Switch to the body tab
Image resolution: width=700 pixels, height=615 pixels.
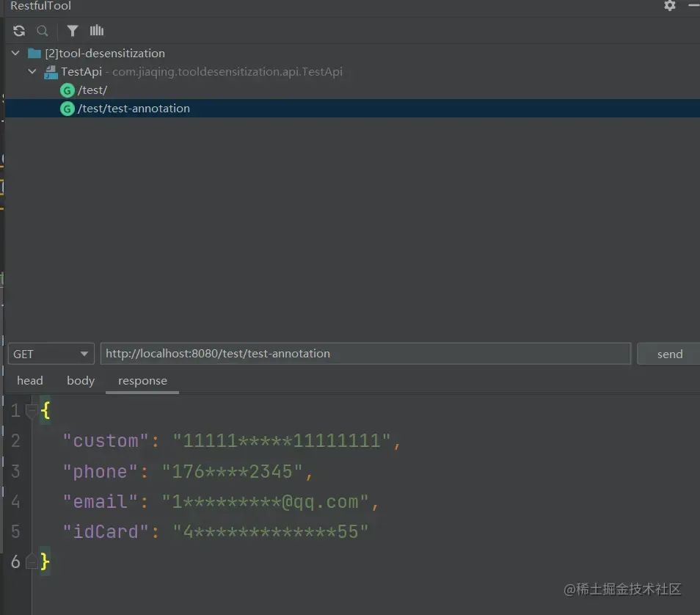[81, 381]
